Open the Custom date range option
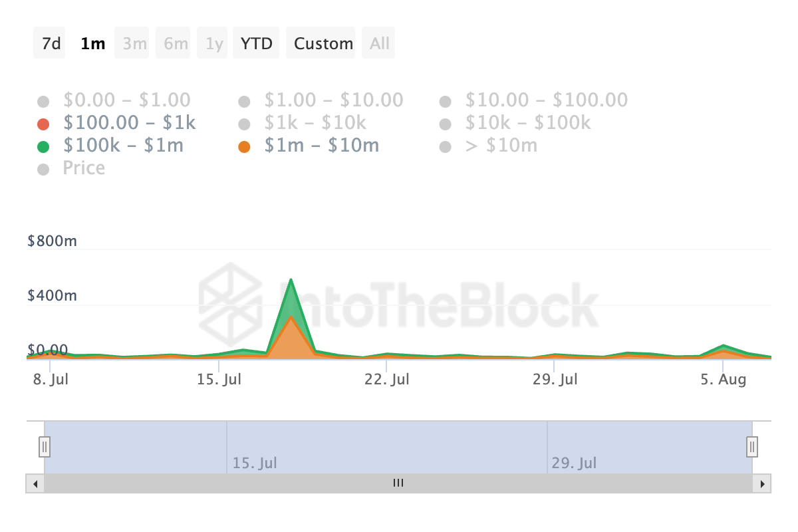The image size is (798, 532). pyautogui.click(x=323, y=43)
